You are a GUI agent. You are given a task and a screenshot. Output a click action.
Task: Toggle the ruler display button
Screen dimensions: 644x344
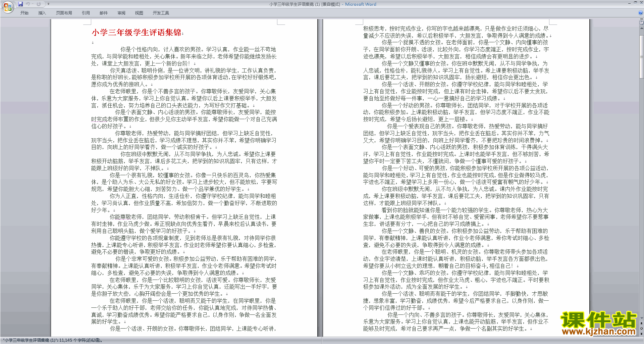[x=642, y=23]
